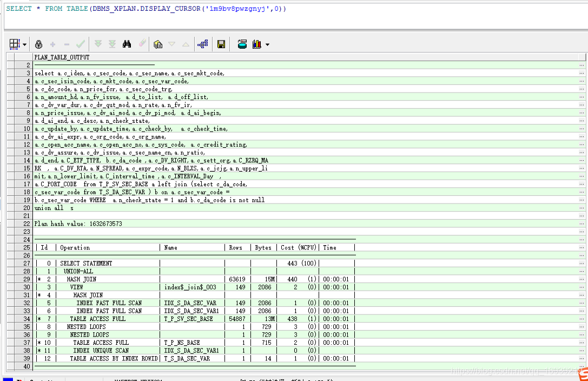Click the upward triangle previous-record icon
This screenshot has height=381, width=588.
186,44
